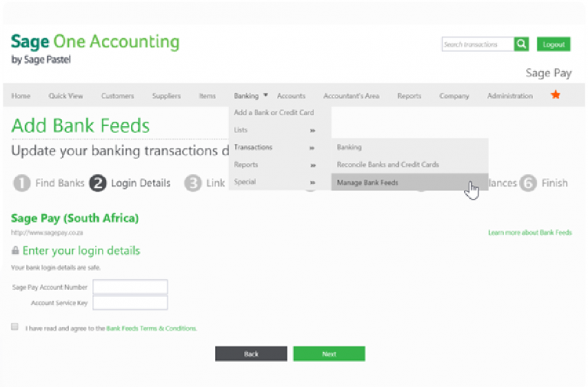Expand the Transactions submenu arrow
The image size is (588, 387).
pos(312,148)
